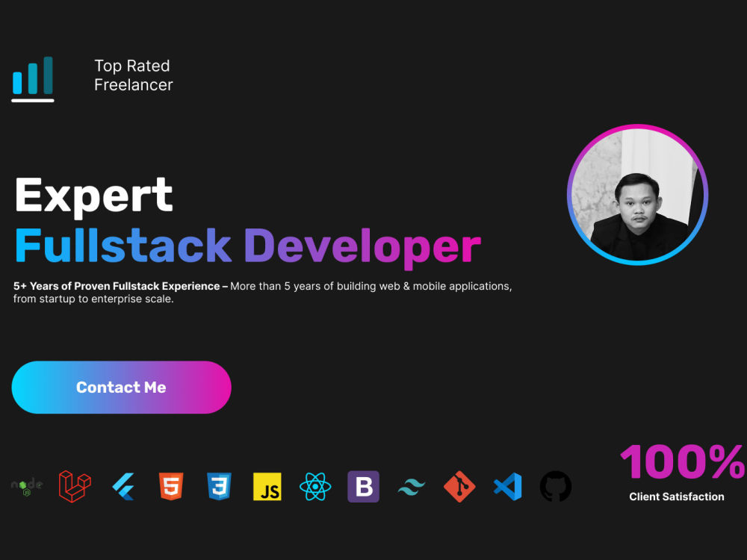Image resolution: width=747 pixels, height=560 pixels.
Task: Click the circular profile photo
Action: (x=638, y=195)
